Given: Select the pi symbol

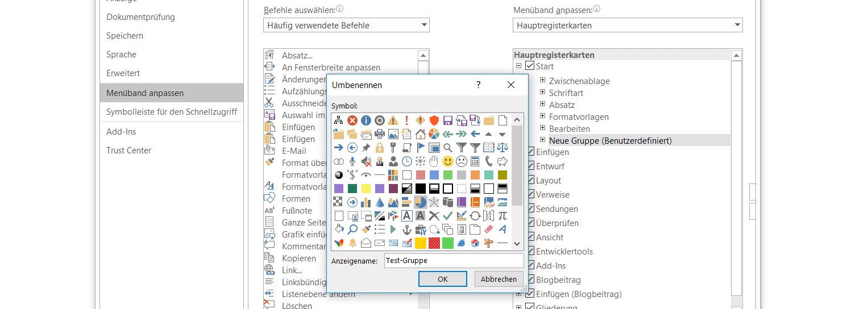Looking at the screenshot, I should click(x=502, y=216).
